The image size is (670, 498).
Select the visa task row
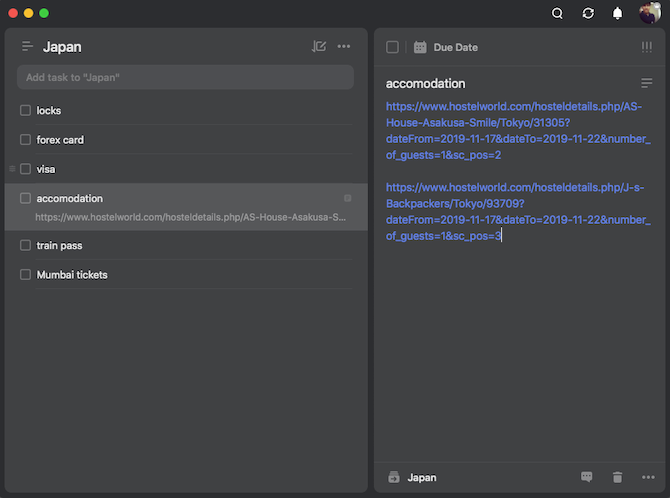(46, 169)
